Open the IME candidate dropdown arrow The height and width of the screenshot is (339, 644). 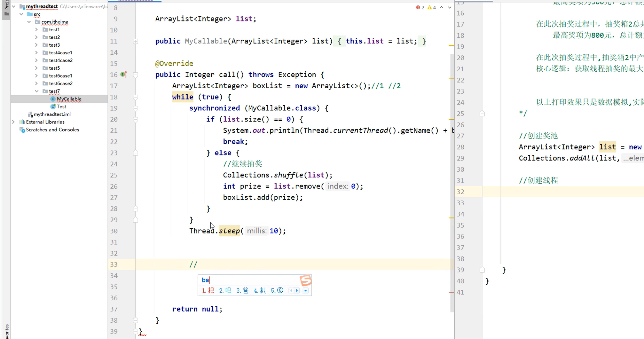(x=305, y=290)
